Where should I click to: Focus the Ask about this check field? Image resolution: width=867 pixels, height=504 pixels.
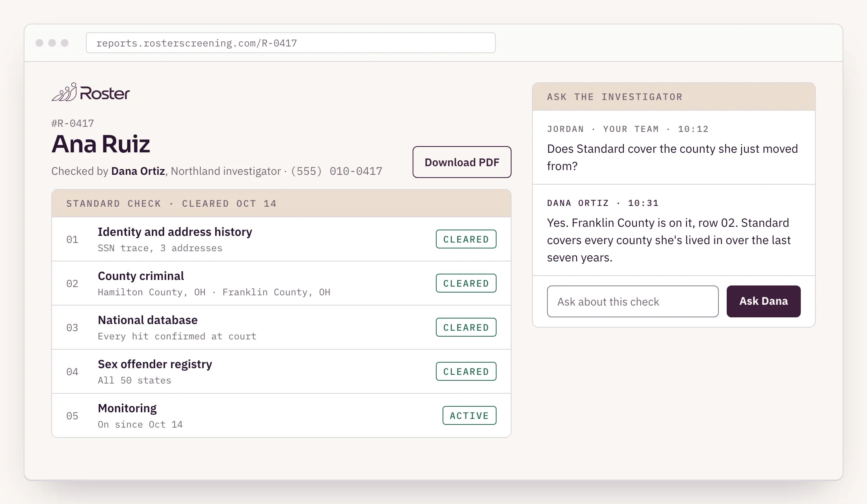point(633,301)
